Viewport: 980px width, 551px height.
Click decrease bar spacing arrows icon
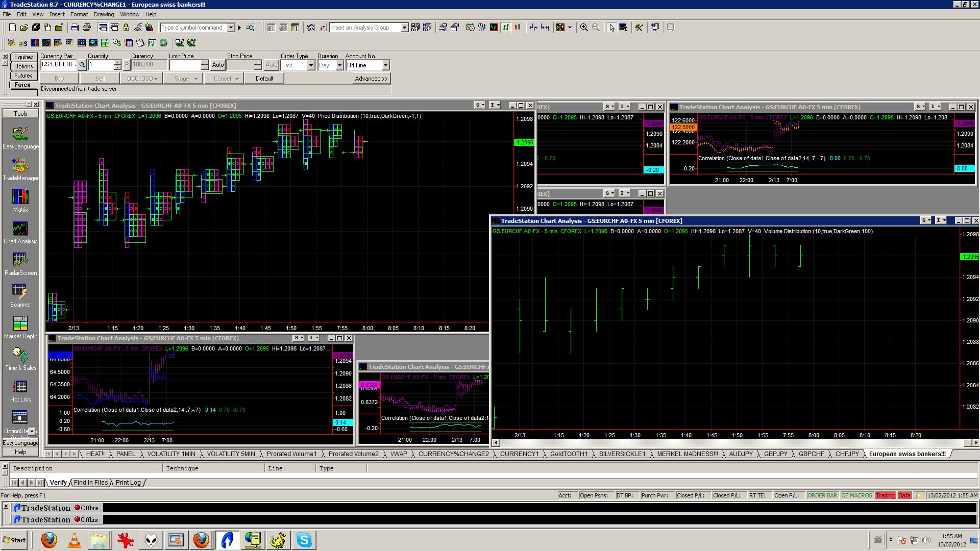pyautogui.click(x=533, y=28)
